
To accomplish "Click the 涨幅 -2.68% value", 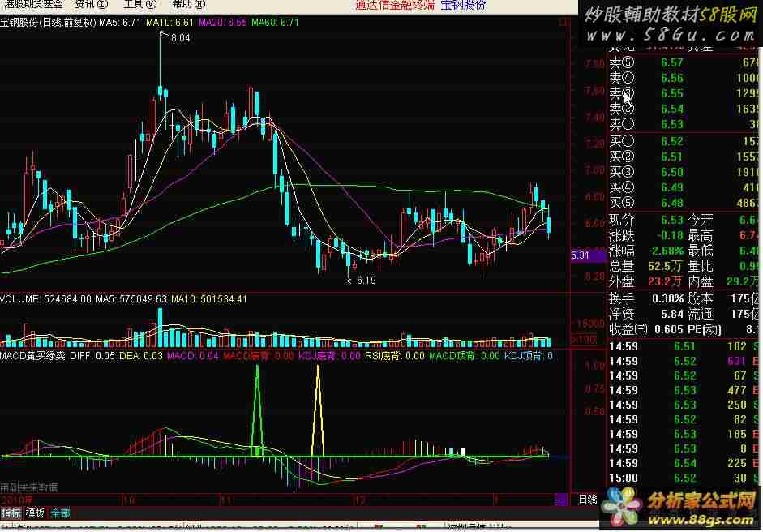I will pos(667,251).
